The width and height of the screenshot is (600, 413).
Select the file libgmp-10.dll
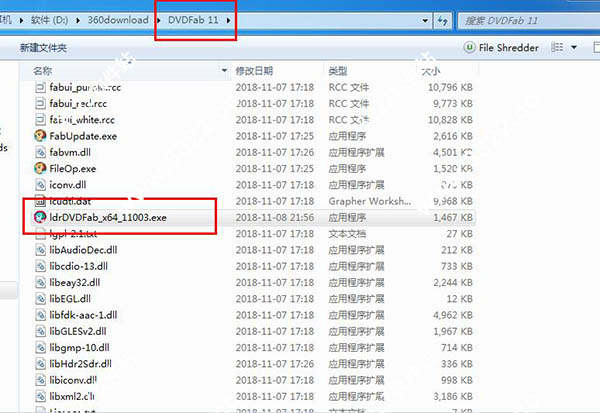point(80,348)
